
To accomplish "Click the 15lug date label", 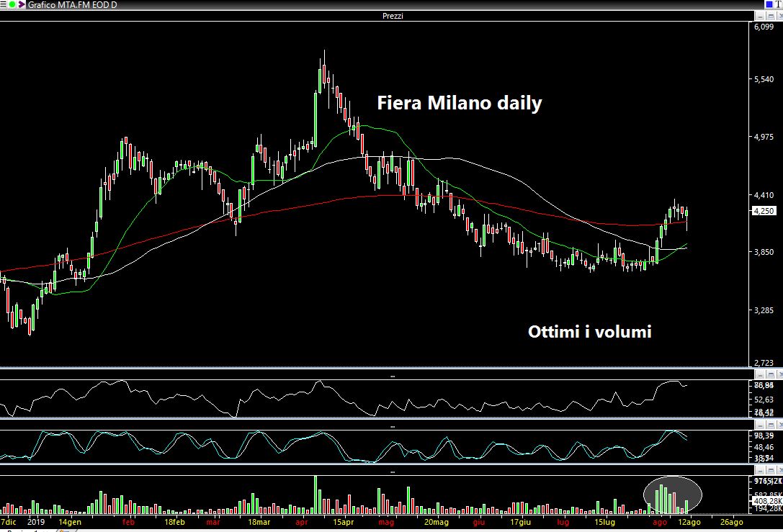I will tap(605, 522).
